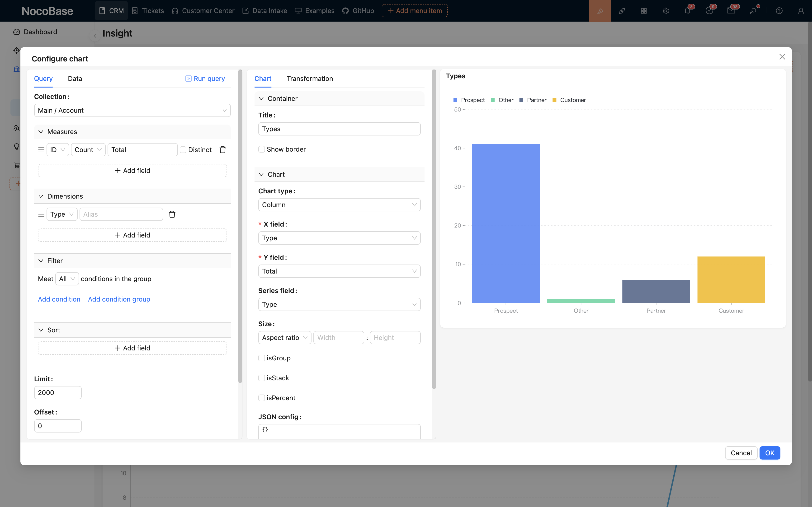Click the UI editor highlighter icon
812x507 pixels.
(600, 11)
